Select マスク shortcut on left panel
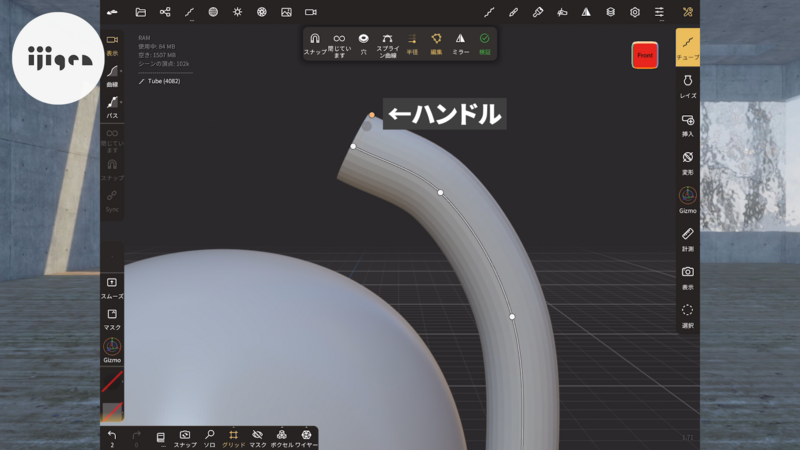Image resolution: width=800 pixels, height=450 pixels. click(112, 319)
